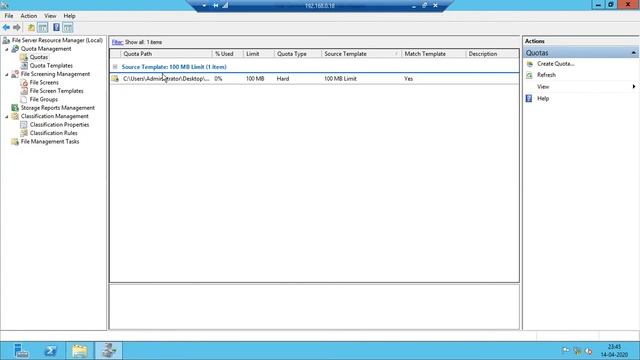This screenshot has height=360, width=640.
Task: Click the volume speaker tray icon
Action: (589, 351)
